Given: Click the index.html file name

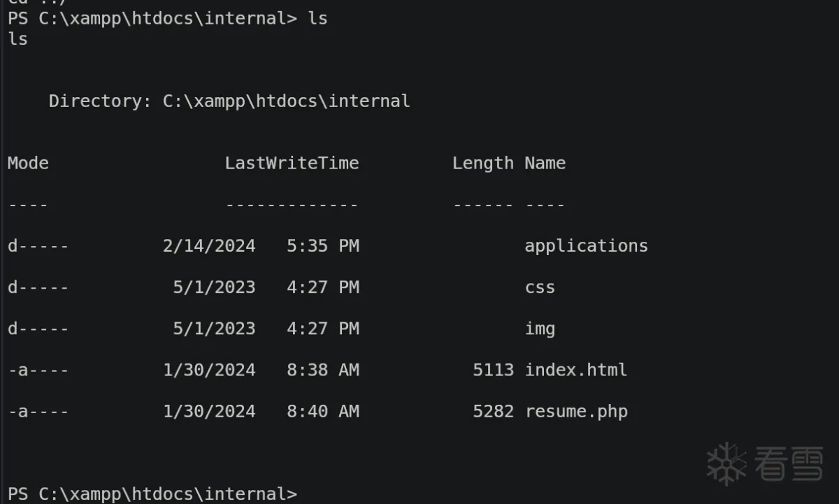Looking at the screenshot, I should [x=575, y=370].
